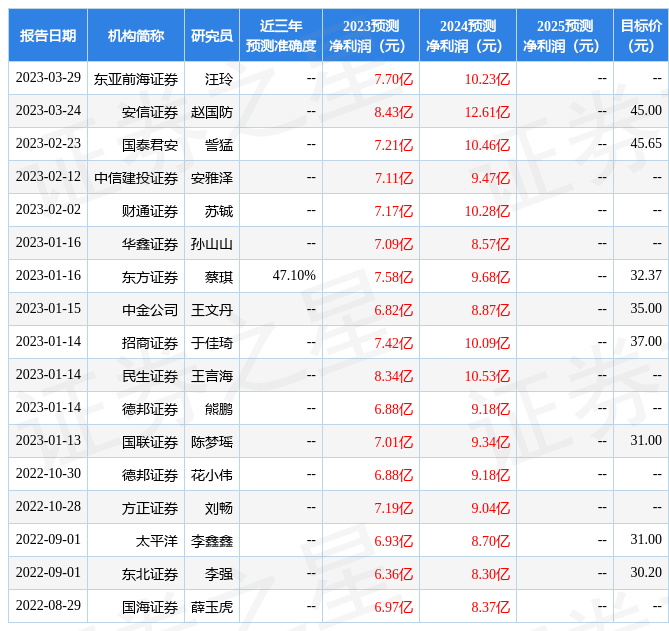Click the 安信证券 institution name
669x631 pixels.
(x=150, y=112)
